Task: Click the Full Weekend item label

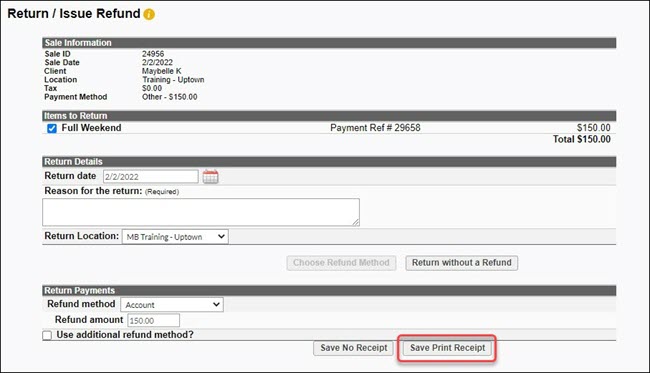Action: point(92,128)
